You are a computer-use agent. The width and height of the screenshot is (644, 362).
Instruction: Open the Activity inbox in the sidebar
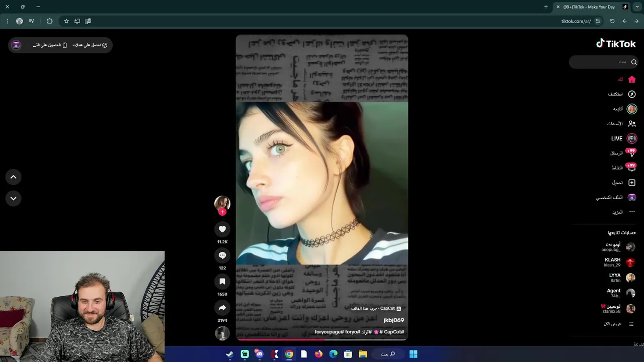[623, 167]
